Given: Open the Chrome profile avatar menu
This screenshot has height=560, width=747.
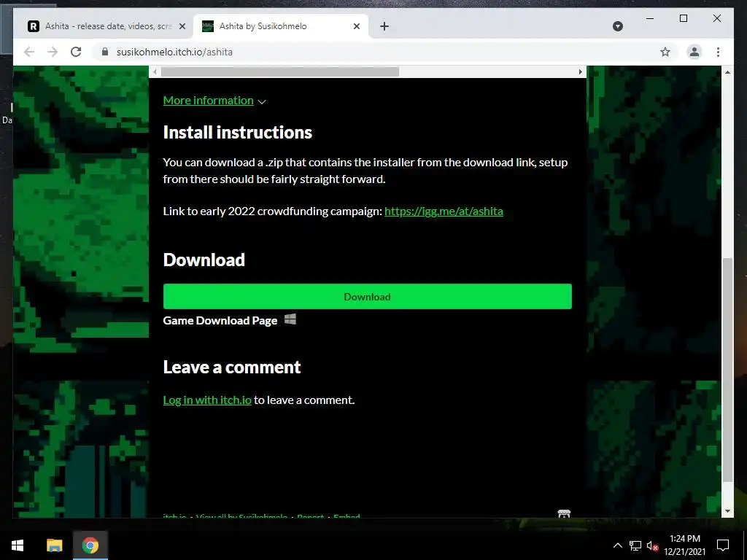Looking at the screenshot, I should pos(694,52).
